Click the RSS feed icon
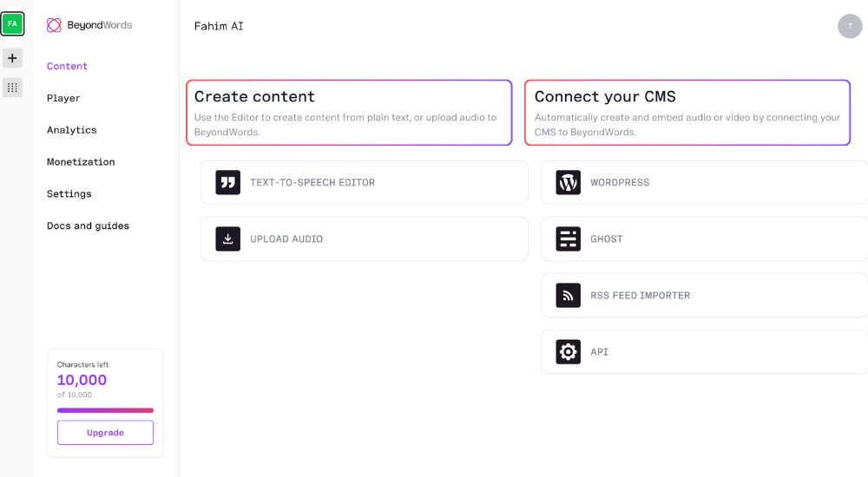Viewport: 868px width, 477px height. pyautogui.click(x=568, y=295)
